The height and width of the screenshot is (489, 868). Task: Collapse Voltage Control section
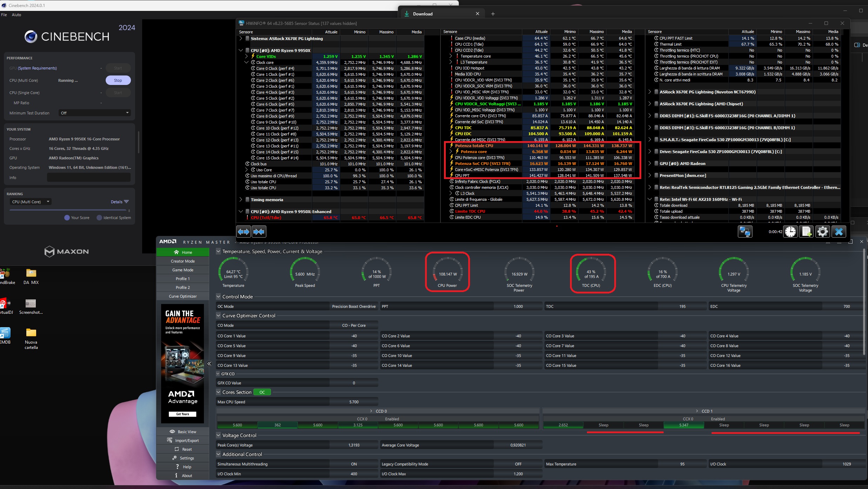coord(218,435)
